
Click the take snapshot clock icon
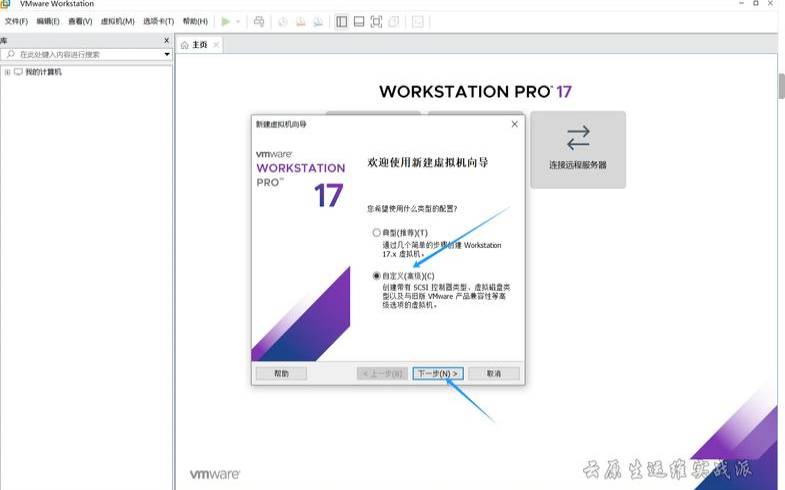point(282,21)
